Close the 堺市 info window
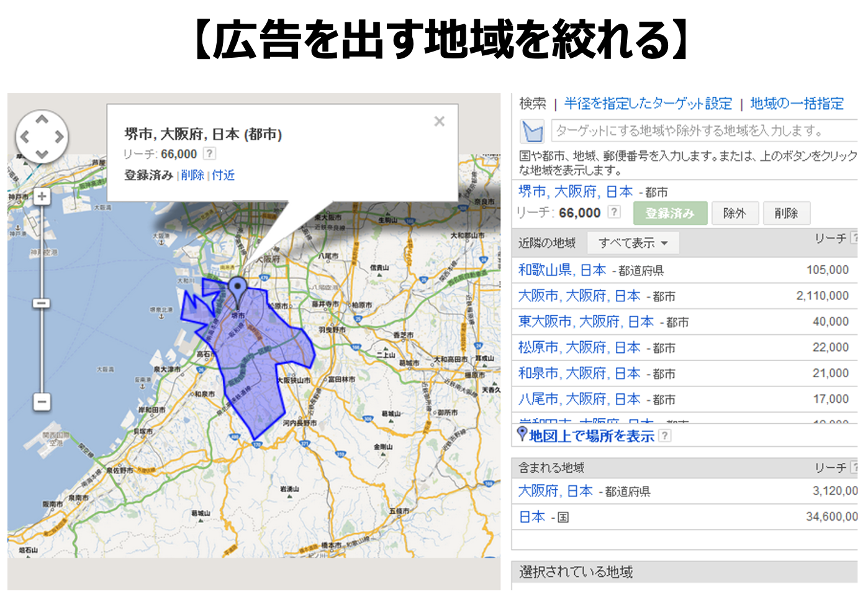Viewport: 868px width, 599px height. pos(440,121)
